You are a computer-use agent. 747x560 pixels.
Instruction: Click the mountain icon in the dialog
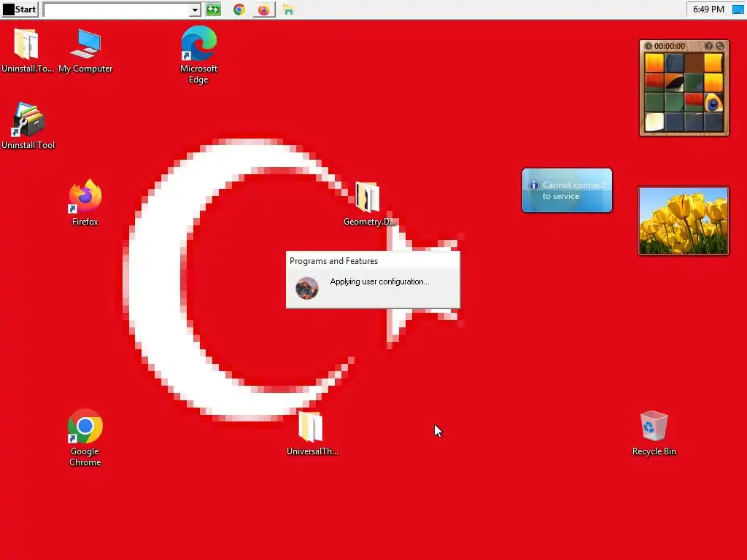(x=307, y=288)
